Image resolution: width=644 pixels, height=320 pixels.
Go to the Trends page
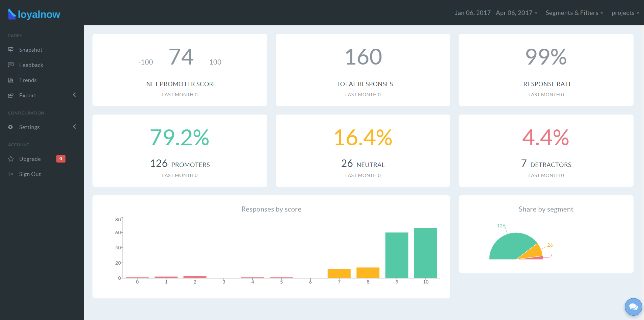point(28,80)
